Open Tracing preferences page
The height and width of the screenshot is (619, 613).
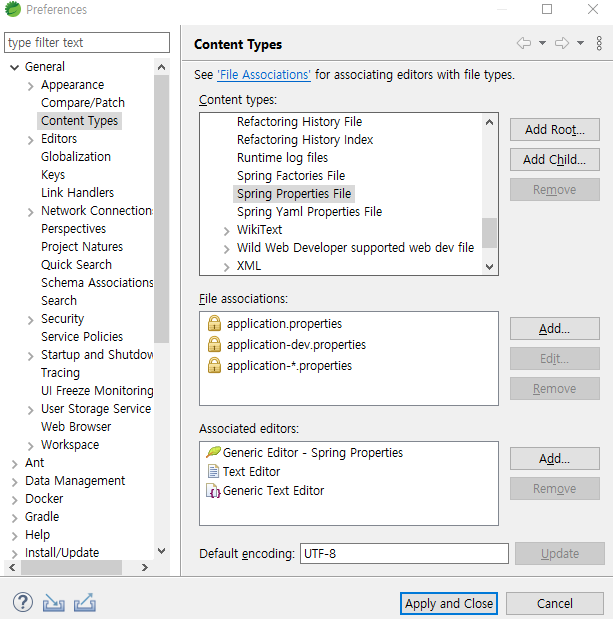60,373
